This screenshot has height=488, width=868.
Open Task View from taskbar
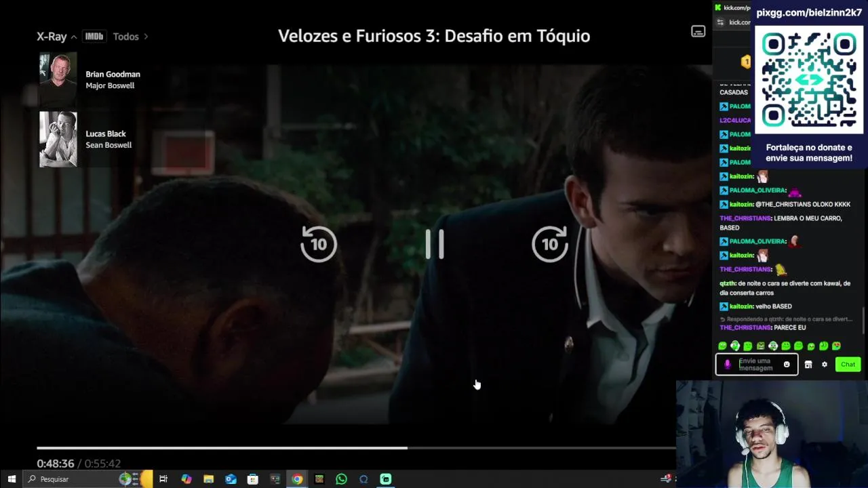point(163,479)
